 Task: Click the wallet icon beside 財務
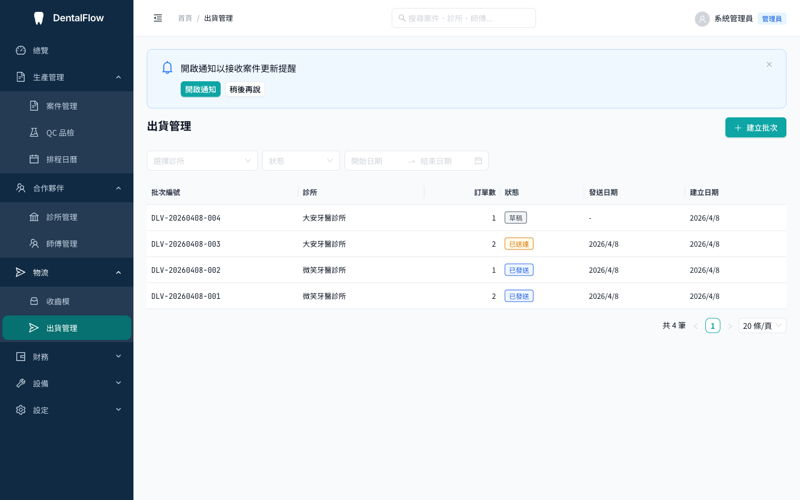[x=20, y=357]
